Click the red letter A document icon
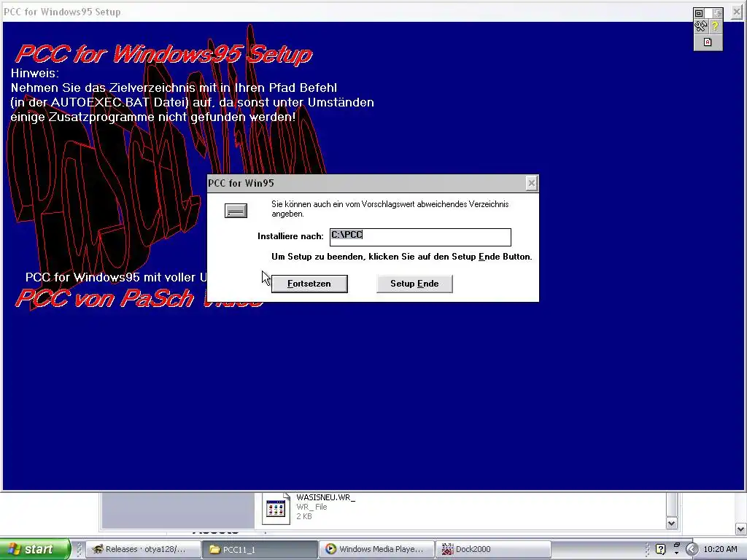Viewport: 747px width, 560px height. [708, 42]
